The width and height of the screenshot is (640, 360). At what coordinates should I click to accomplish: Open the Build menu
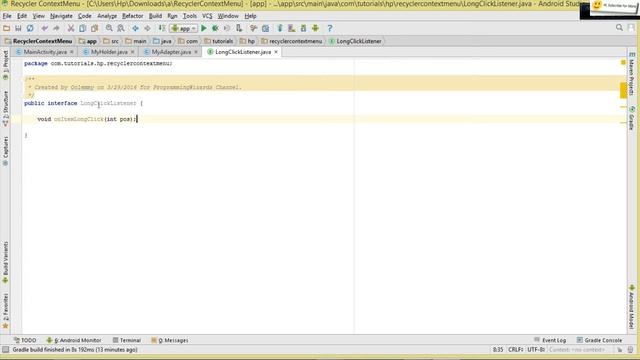point(155,16)
